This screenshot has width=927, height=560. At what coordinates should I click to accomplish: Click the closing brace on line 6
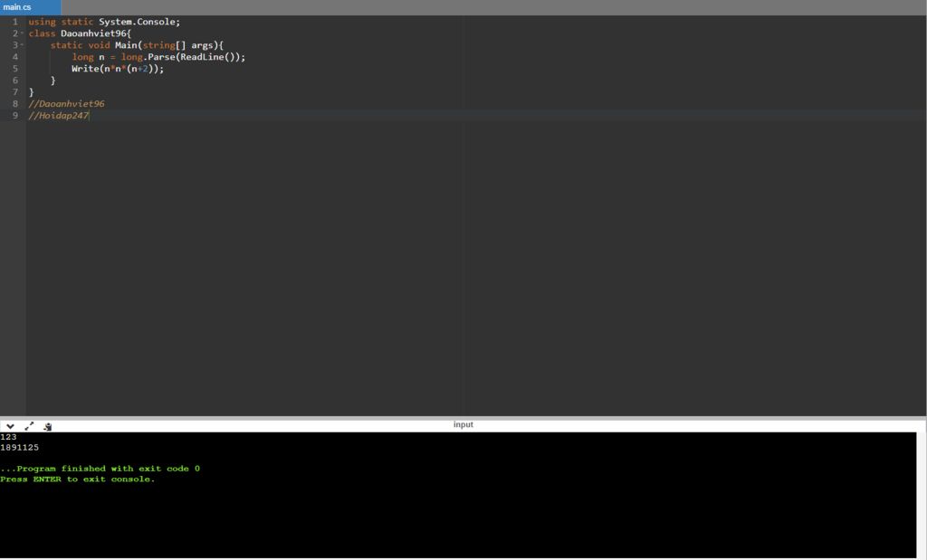[x=53, y=80]
